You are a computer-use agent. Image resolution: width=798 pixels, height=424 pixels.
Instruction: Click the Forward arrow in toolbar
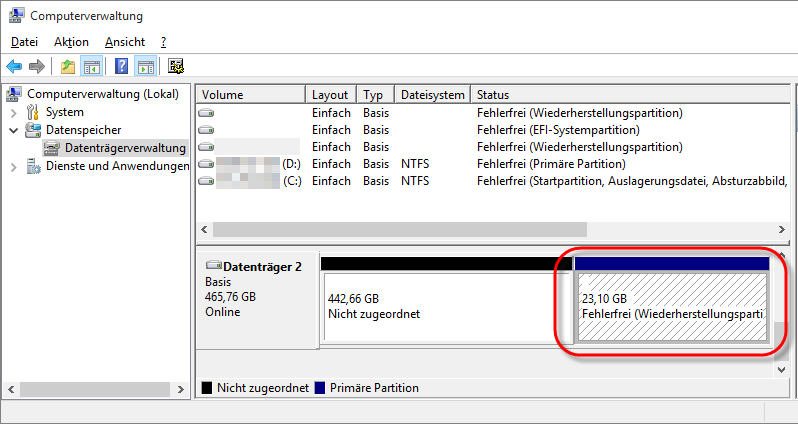coord(37,67)
